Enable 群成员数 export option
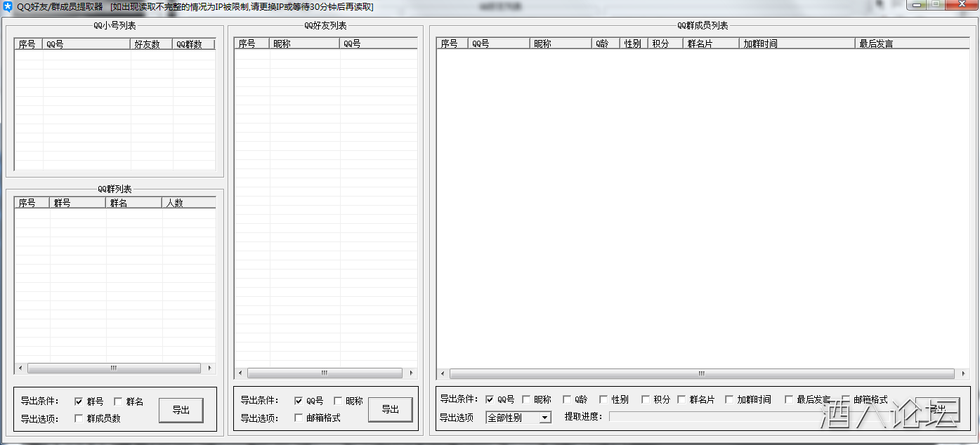Screen dimensions: 980x445 point(79,418)
